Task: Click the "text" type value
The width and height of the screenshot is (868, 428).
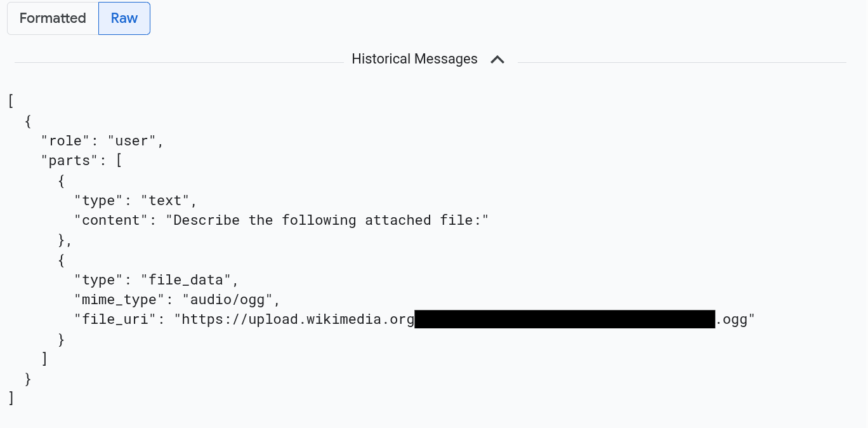Action: (165, 201)
